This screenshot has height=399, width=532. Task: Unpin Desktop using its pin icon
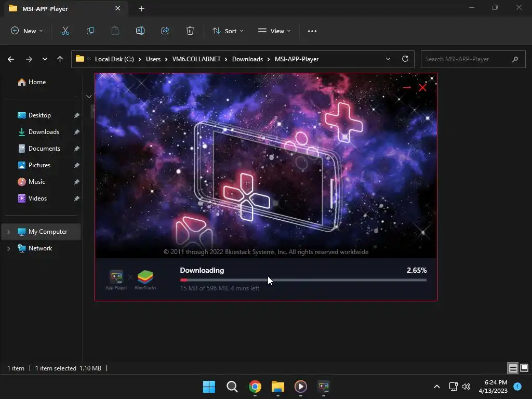click(x=77, y=115)
